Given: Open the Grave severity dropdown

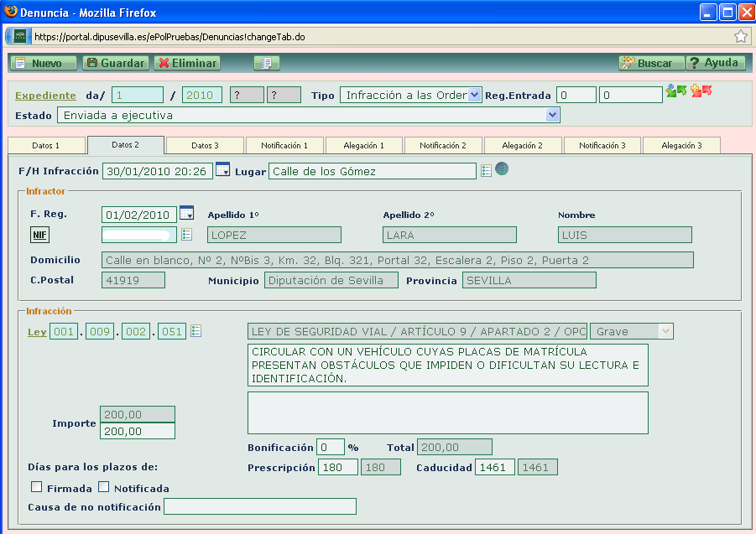Looking at the screenshot, I should click(x=665, y=331).
